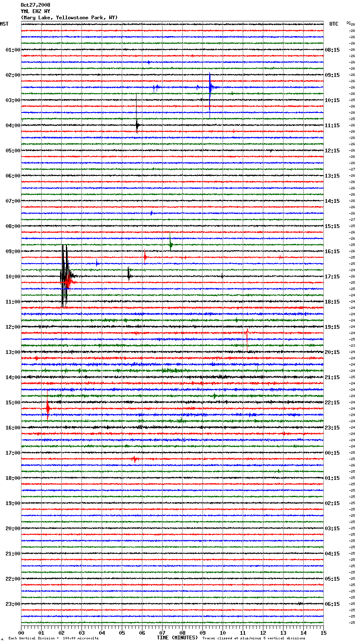Click the 11:15 UTC time label
Screen dimensions: 357x644
(x=332, y=126)
